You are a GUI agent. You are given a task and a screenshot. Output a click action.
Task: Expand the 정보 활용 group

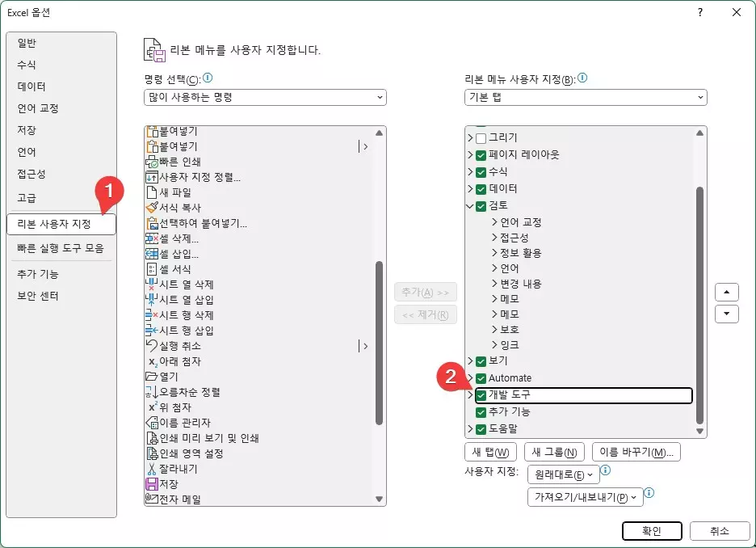coord(494,253)
